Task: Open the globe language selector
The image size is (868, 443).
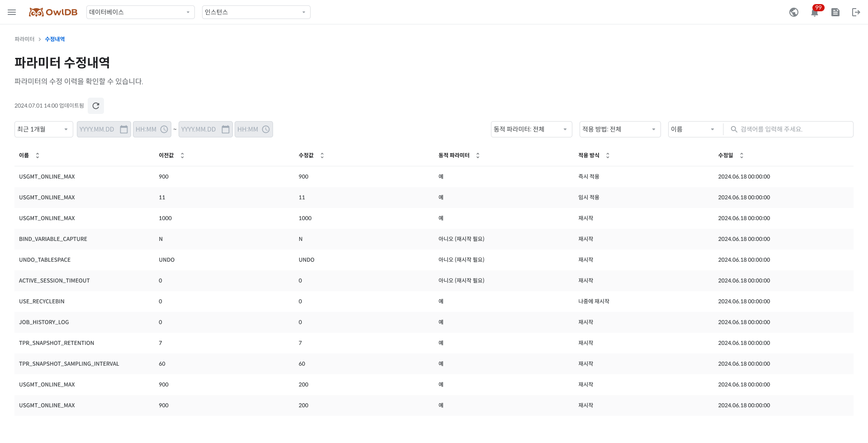Action: click(x=793, y=12)
